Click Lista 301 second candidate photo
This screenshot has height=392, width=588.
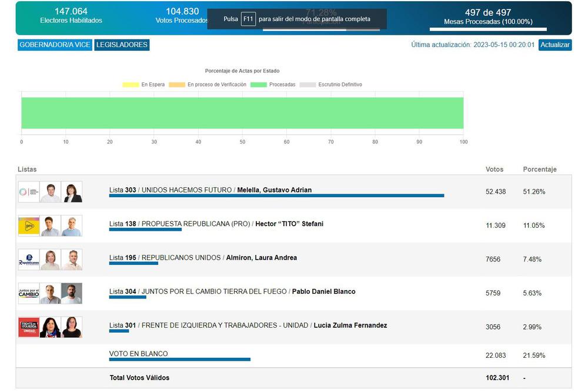[72, 327]
